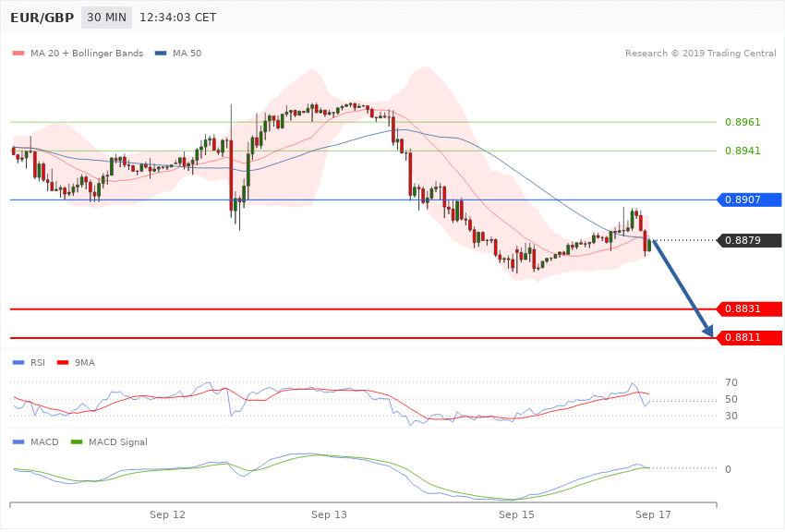Image resolution: width=785 pixels, height=532 pixels.
Task: Click the MACD legend color swatch
Action: [18, 441]
